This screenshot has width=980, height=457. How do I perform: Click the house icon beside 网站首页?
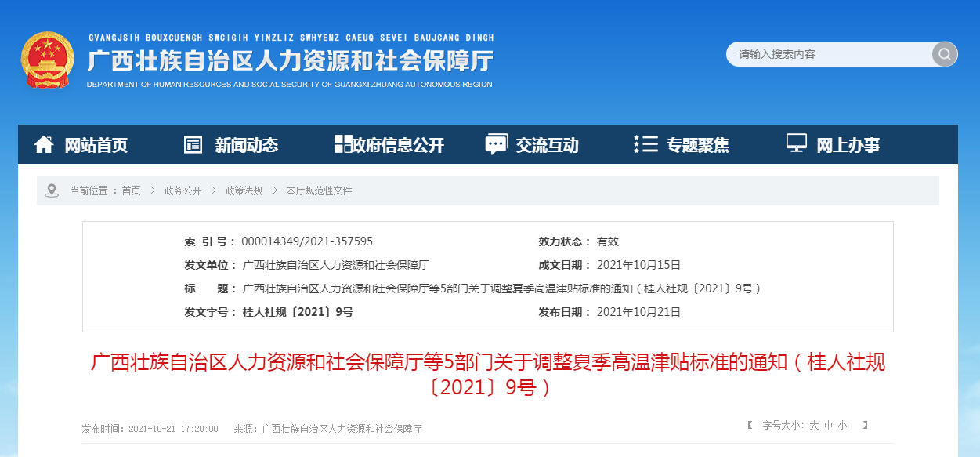tap(44, 144)
